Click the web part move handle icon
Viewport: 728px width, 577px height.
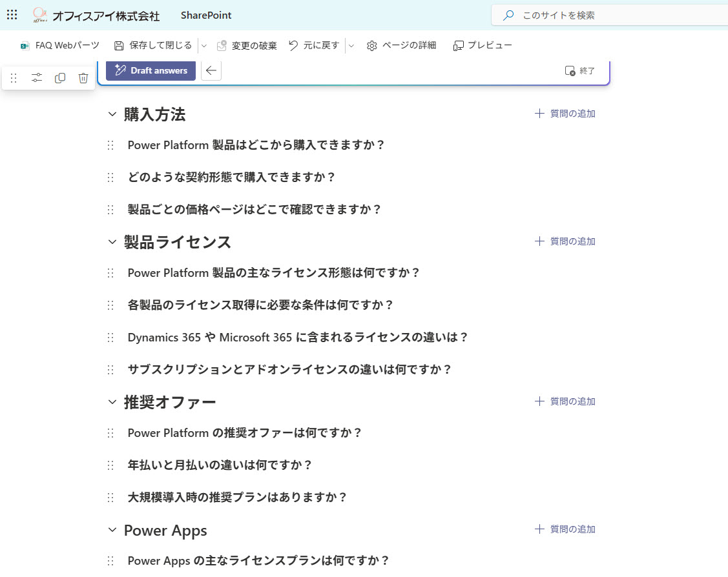click(14, 78)
